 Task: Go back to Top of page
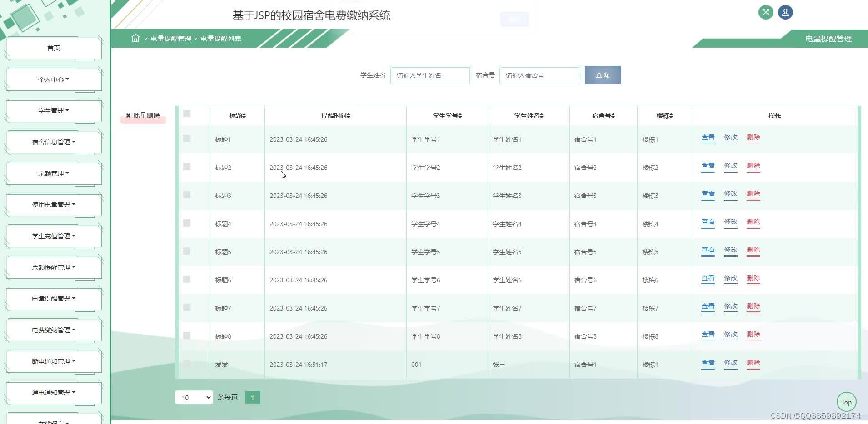click(x=847, y=402)
